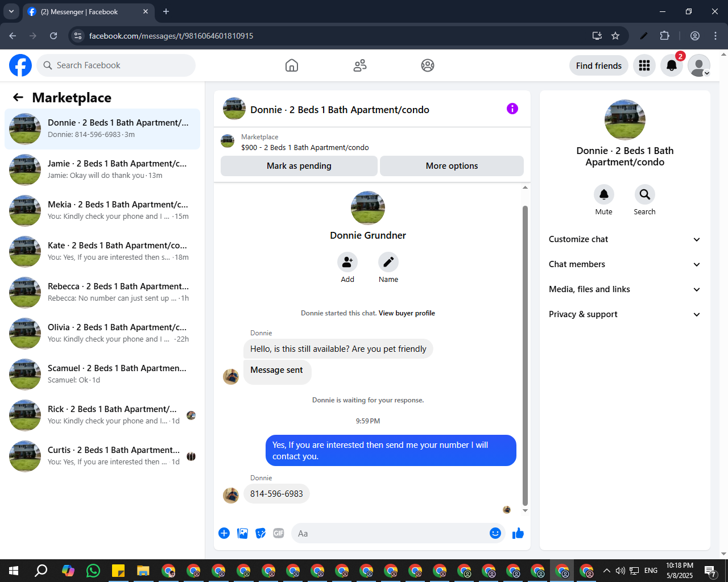Expand Chat members section
Image resolution: width=728 pixels, height=582 pixels.
click(624, 264)
